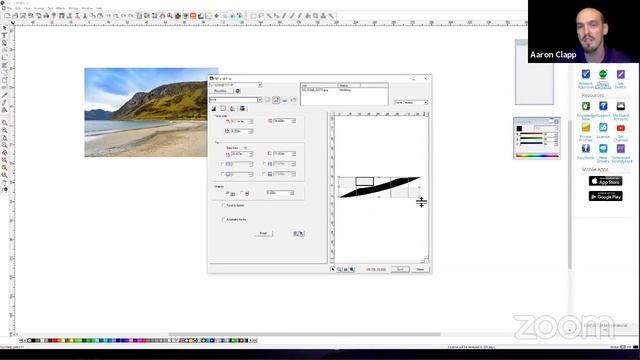Image resolution: width=640 pixels, height=360 pixels.
Task: Open the Edit menu
Action: pos(18,8)
